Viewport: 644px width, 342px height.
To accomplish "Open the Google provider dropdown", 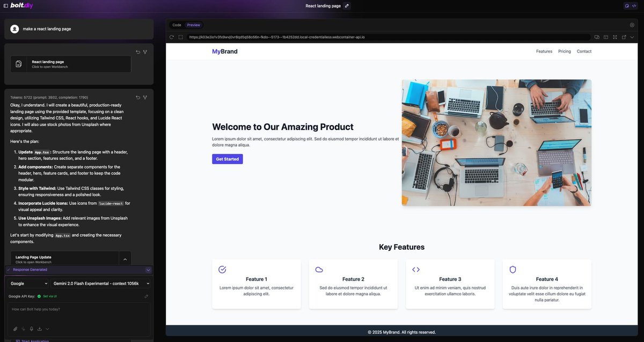I will (28, 283).
